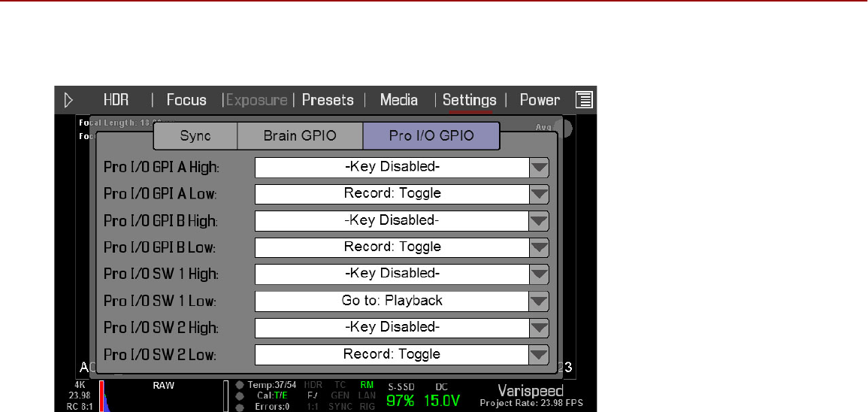Image resolution: width=868 pixels, height=412 pixels.
Task: Click SW 1 Low value 'Go to: Playback'
Action: coord(392,301)
